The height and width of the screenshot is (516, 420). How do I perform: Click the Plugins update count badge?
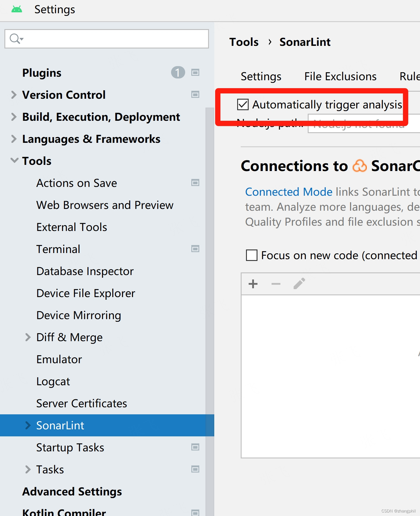pyautogui.click(x=178, y=73)
